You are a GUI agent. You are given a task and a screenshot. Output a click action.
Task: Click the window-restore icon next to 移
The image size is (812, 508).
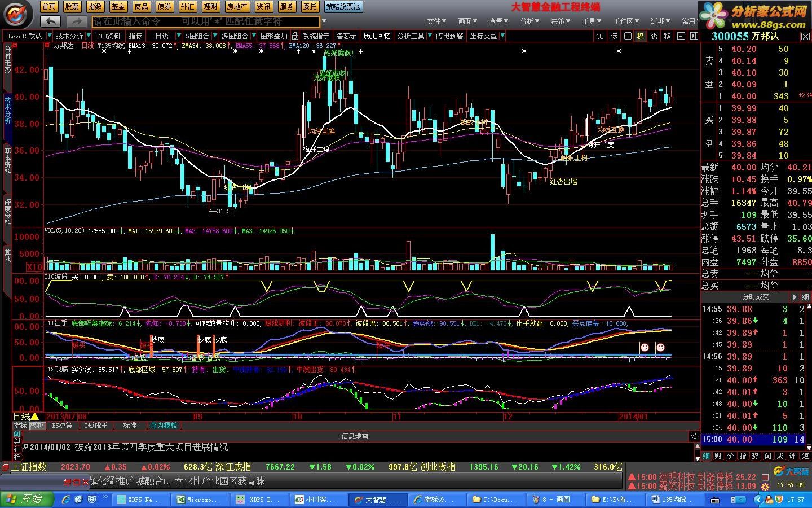681,36
